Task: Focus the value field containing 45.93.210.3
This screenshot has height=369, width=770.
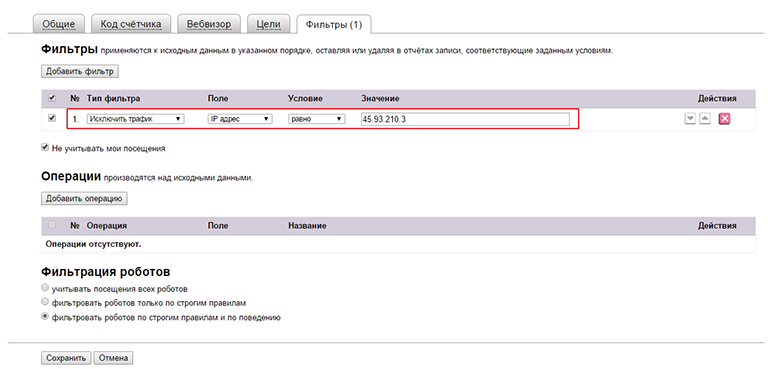Action: point(465,119)
